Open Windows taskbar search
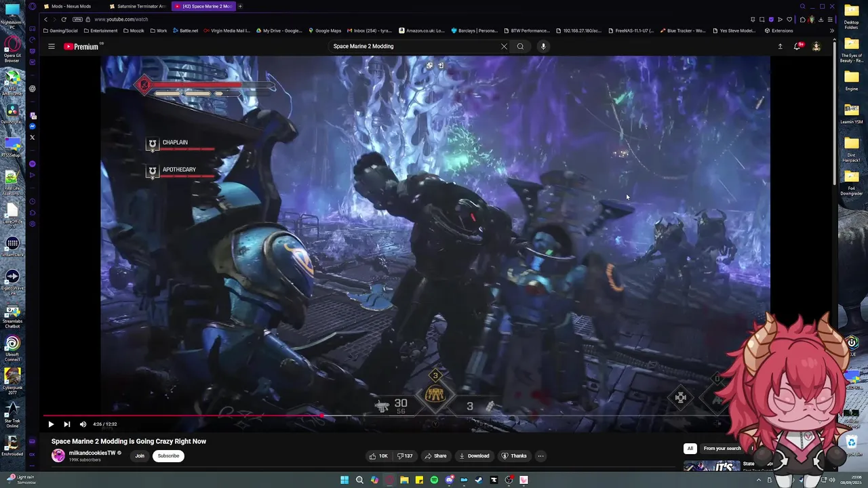Viewport: 868px width, 488px height. 359,480
